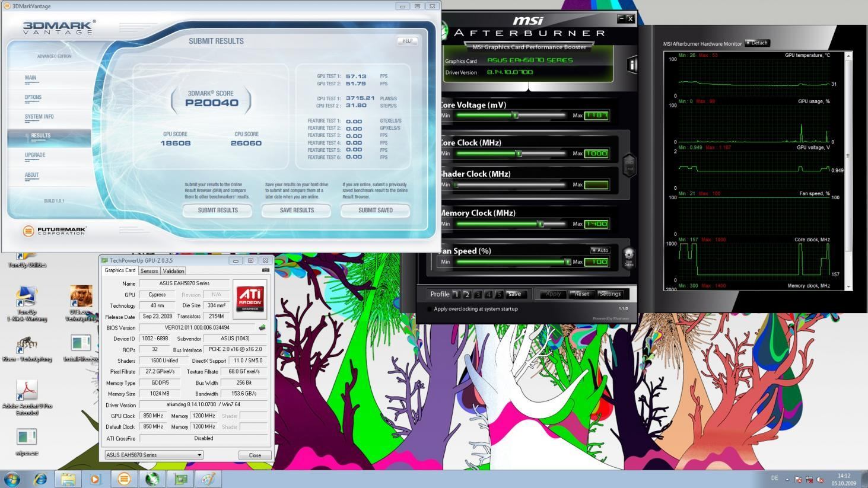The image size is (868, 488).
Task: Open the Risen desktop shortcut
Action: (x=27, y=348)
